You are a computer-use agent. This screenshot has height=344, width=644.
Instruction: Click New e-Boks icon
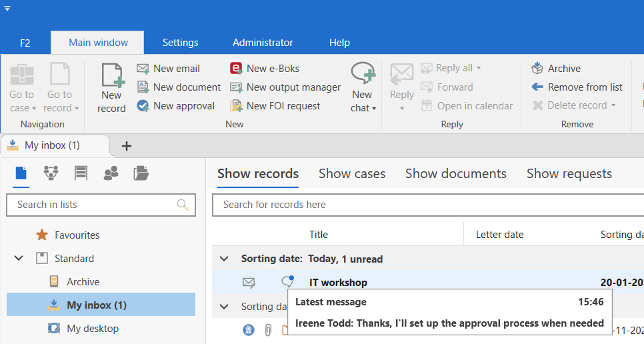(236, 69)
